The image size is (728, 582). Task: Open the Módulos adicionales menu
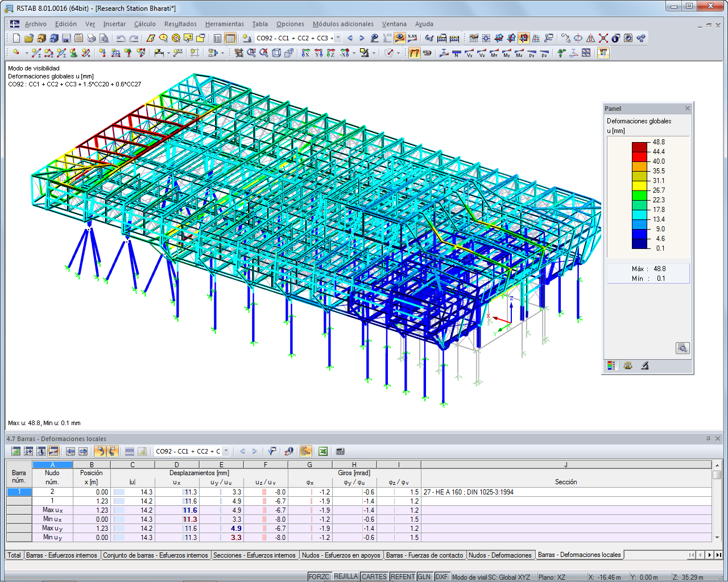[x=343, y=24]
